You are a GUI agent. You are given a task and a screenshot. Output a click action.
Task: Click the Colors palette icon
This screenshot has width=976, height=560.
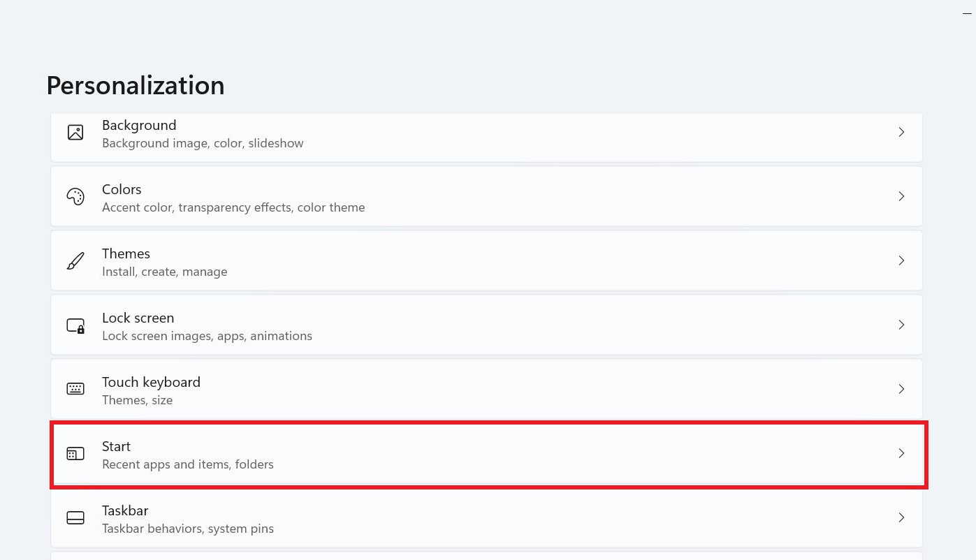pos(75,196)
